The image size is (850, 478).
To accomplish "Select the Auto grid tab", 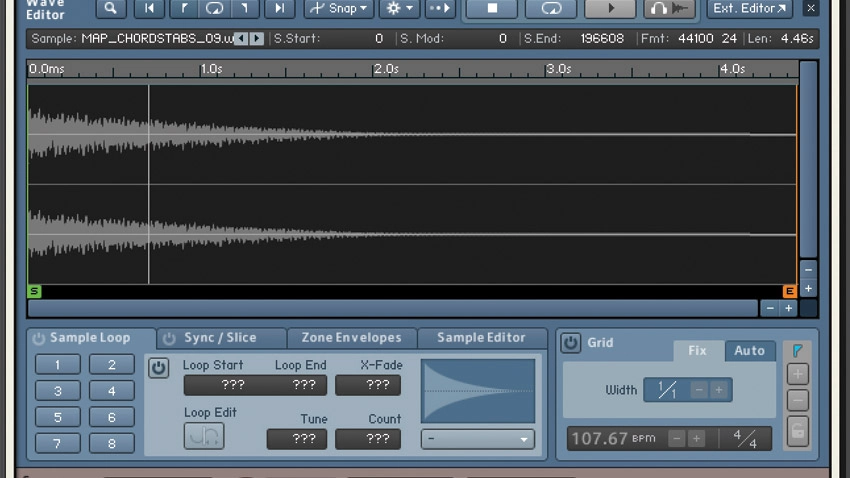I will (x=749, y=351).
